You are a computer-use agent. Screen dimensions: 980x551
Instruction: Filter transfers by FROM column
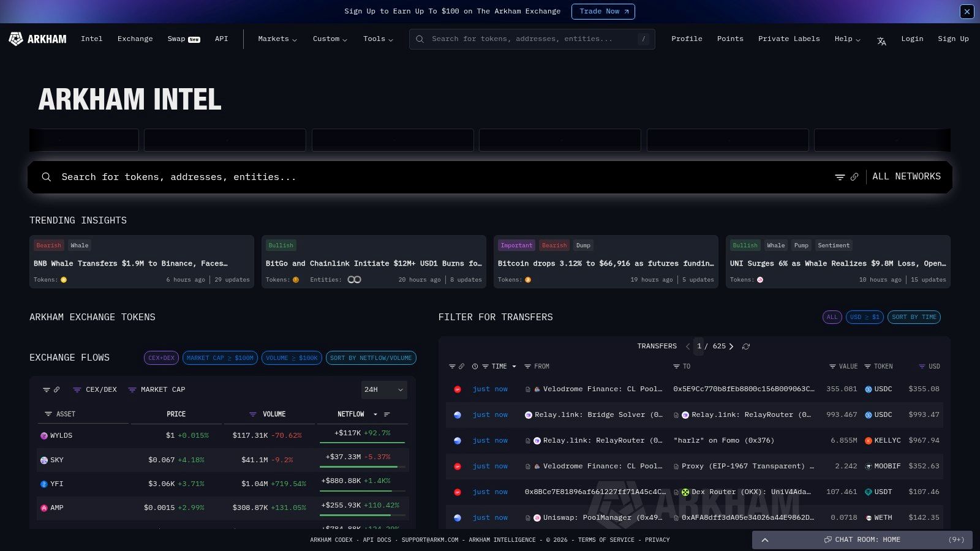pyautogui.click(x=527, y=367)
